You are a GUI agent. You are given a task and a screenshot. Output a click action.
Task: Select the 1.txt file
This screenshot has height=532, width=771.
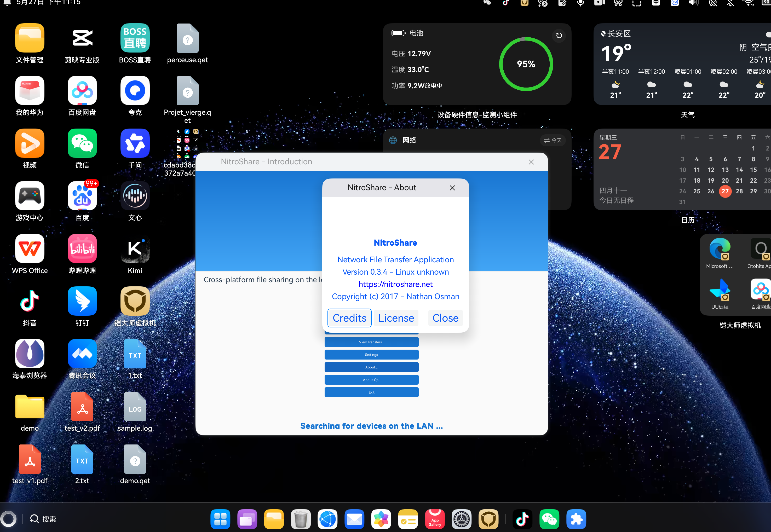tap(135, 354)
